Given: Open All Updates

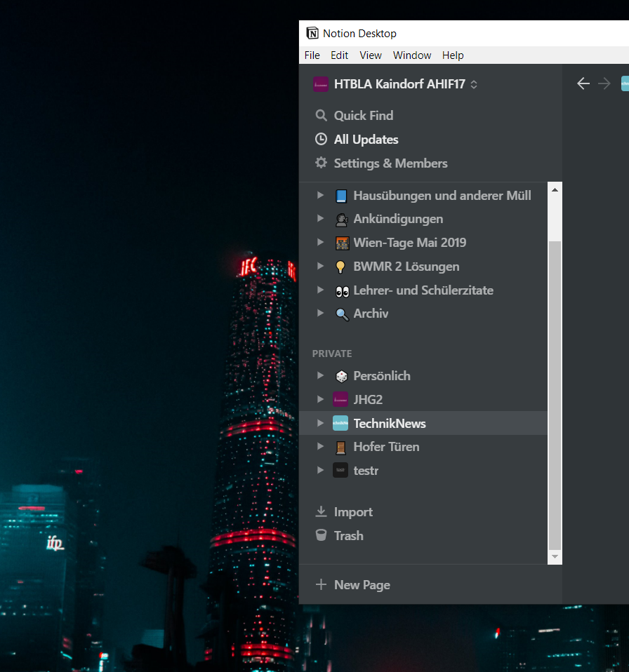Looking at the screenshot, I should click(x=366, y=140).
